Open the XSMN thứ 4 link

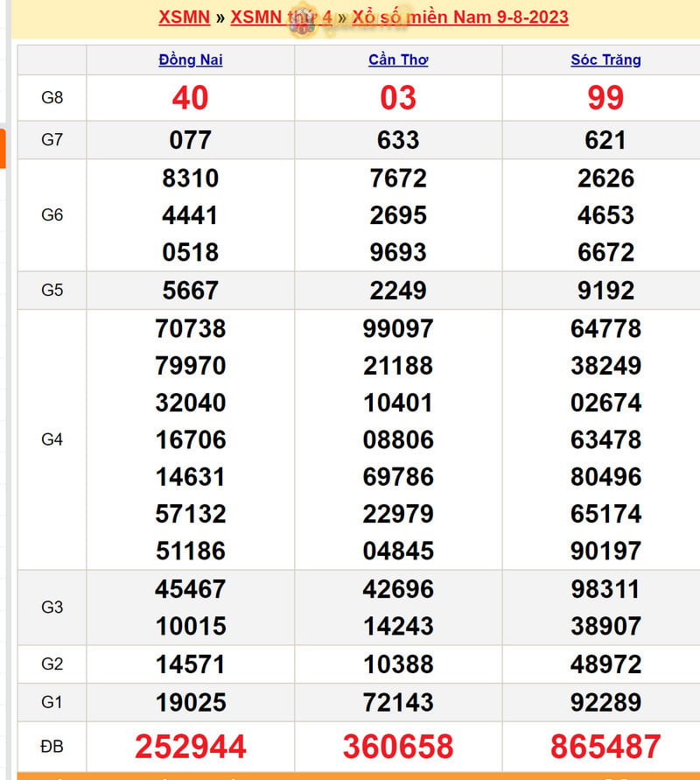(x=281, y=18)
